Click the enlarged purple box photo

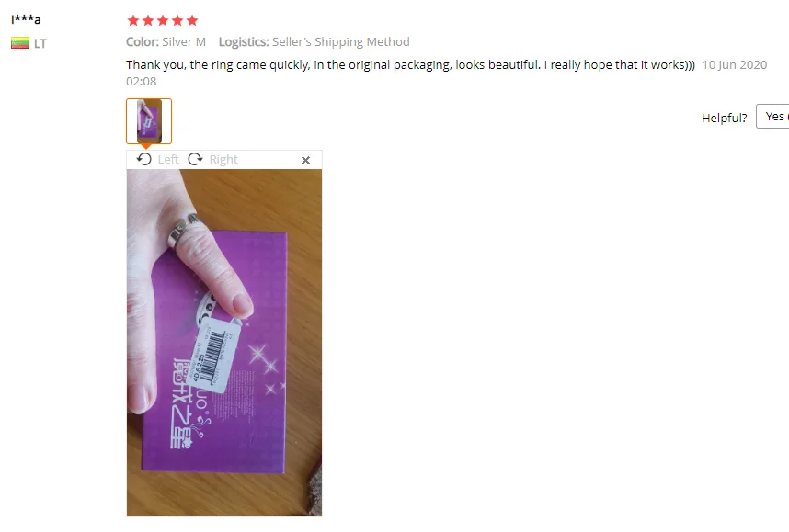224,343
